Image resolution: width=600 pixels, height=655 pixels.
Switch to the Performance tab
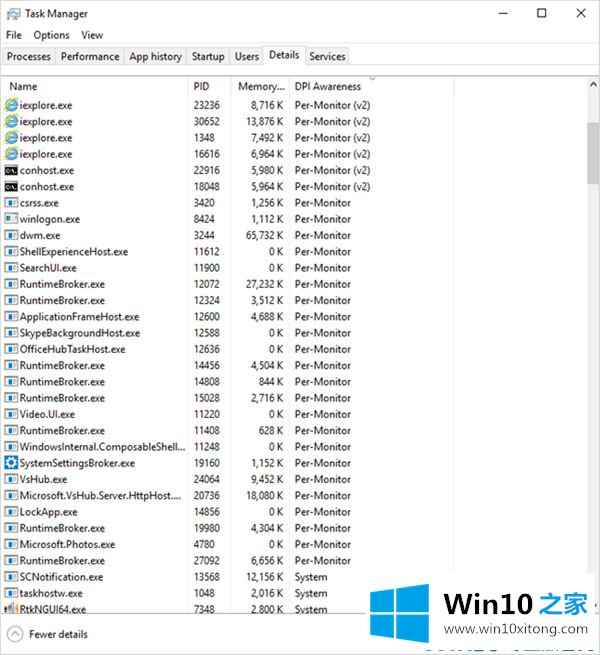pyautogui.click(x=90, y=56)
